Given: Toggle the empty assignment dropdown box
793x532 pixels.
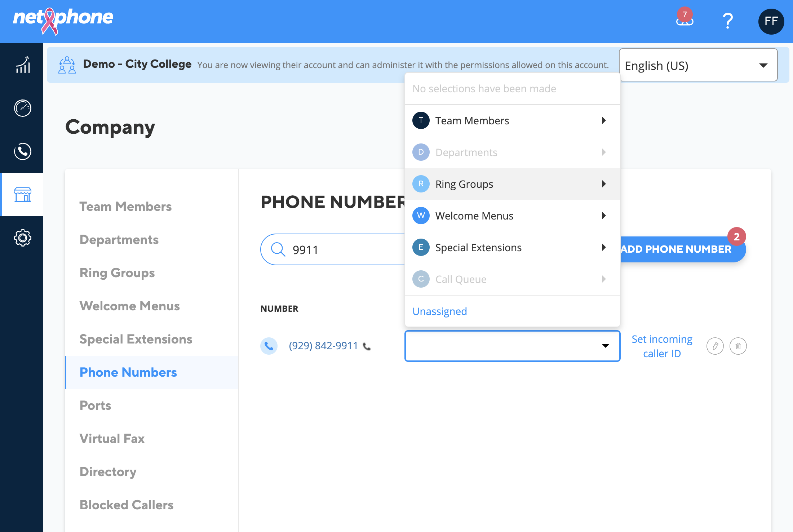Looking at the screenshot, I should click(x=512, y=346).
